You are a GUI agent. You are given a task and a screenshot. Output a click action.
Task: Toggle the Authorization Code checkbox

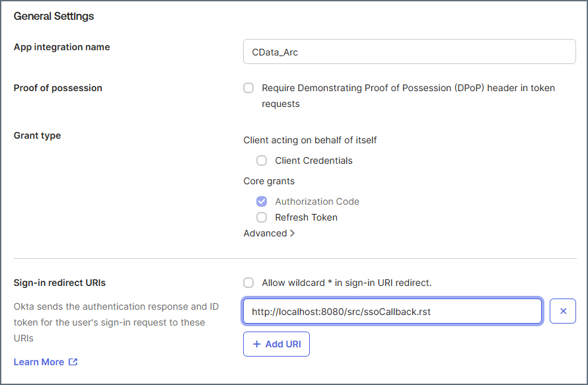[262, 201]
